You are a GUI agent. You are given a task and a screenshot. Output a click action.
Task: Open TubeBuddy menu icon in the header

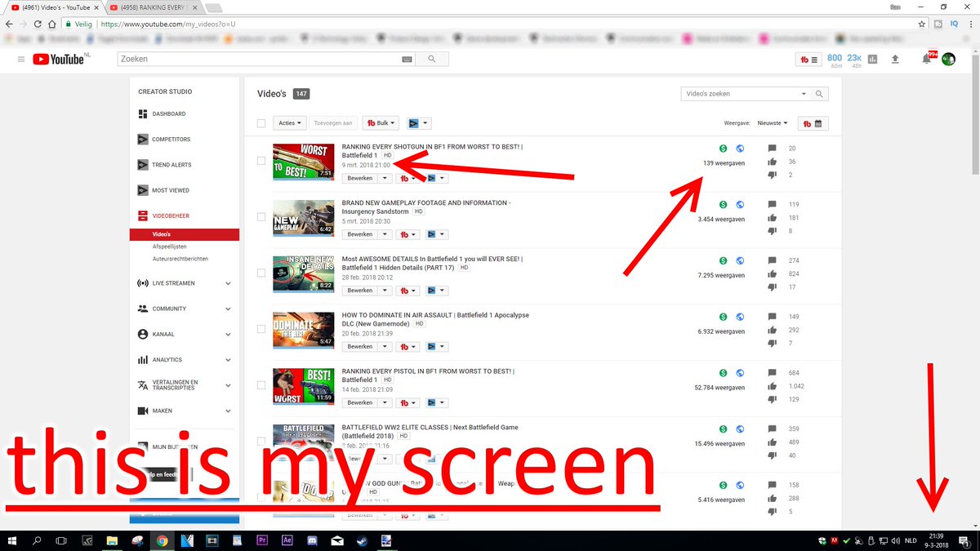808,59
